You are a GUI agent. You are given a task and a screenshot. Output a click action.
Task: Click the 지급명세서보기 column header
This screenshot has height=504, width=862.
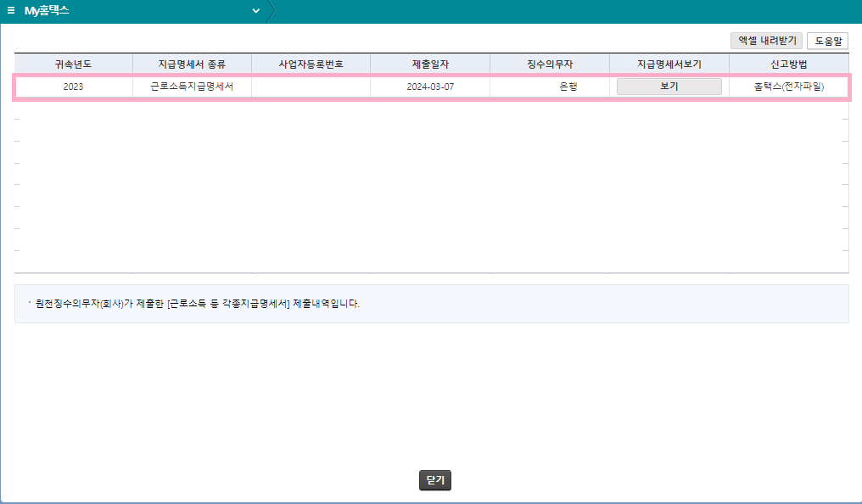[x=669, y=63]
